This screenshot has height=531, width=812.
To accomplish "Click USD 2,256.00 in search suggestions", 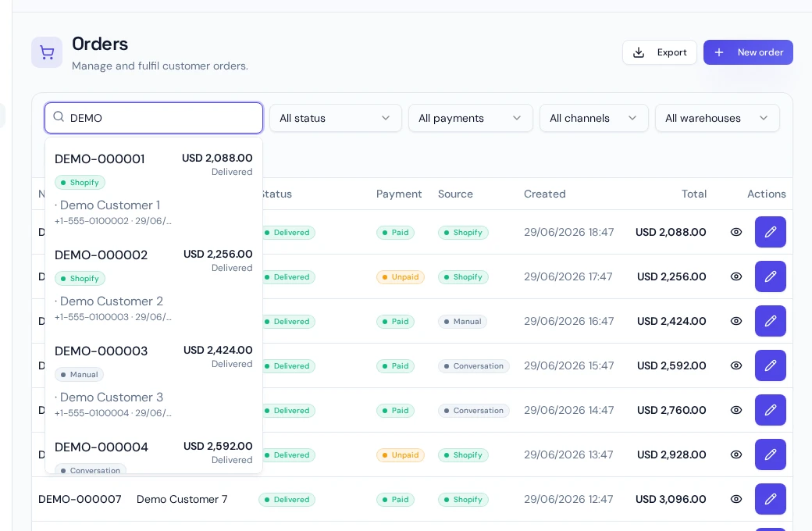I will [x=218, y=255].
